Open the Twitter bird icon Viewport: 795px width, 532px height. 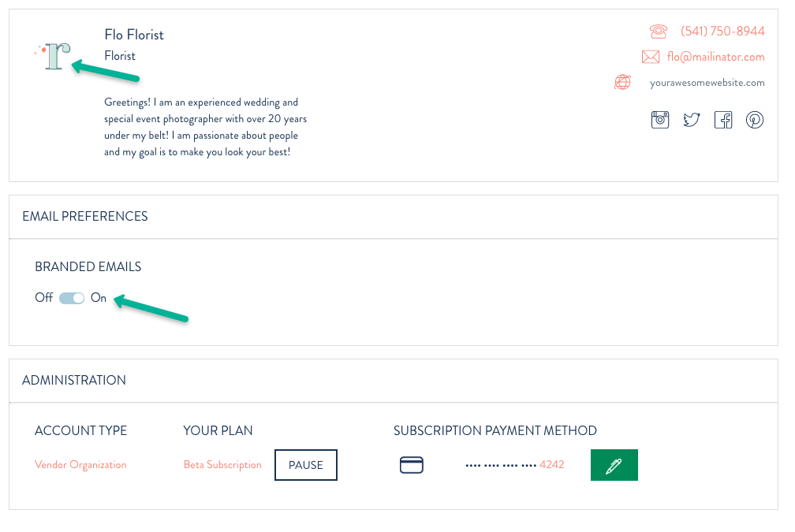tap(692, 120)
